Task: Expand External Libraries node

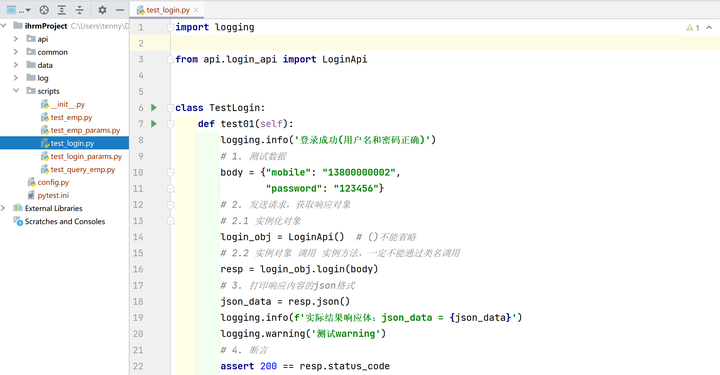Action: [4, 208]
